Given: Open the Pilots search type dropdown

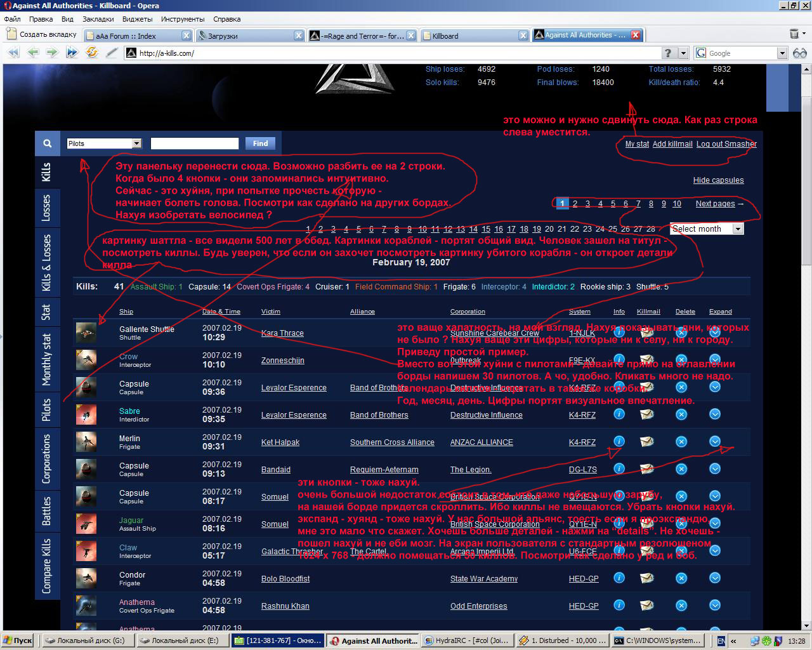Looking at the screenshot, I should 104,143.
